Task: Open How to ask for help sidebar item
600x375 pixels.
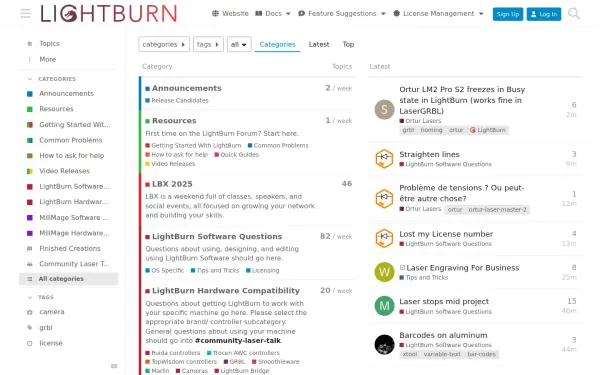Action: pos(72,155)
